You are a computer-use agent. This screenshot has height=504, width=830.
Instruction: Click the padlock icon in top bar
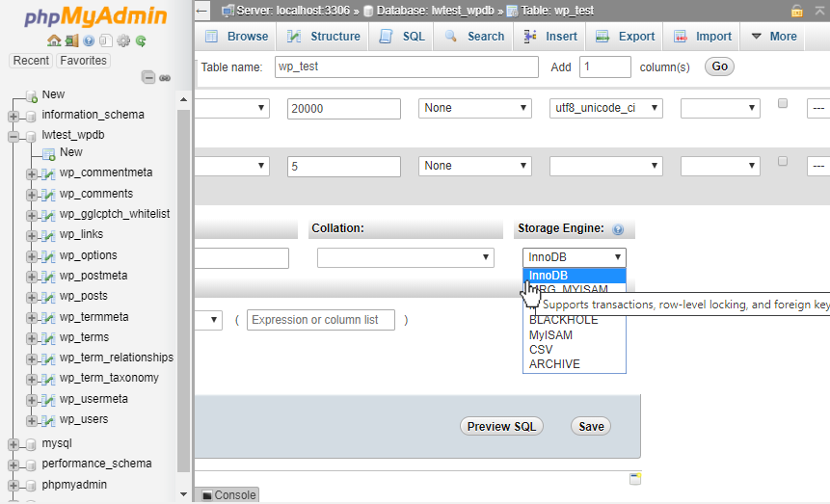796,10
